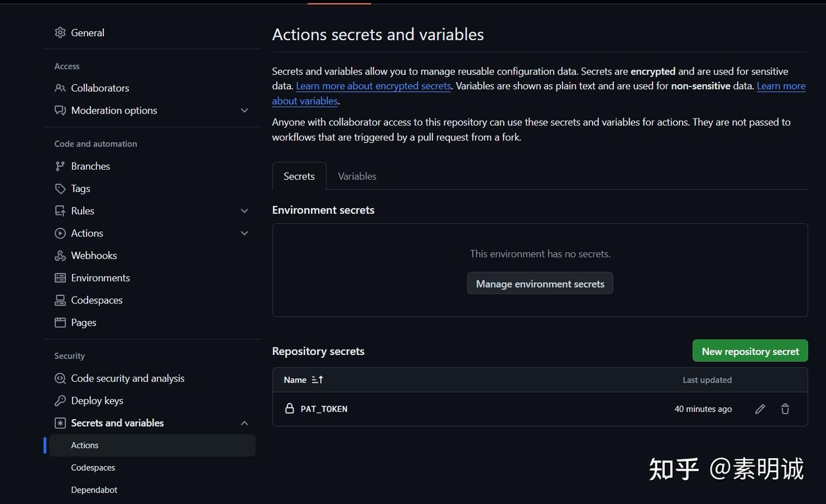Expand the Rules section chevron
The width and height of the screenshot is (826, 504).
(x=244, y=211)
